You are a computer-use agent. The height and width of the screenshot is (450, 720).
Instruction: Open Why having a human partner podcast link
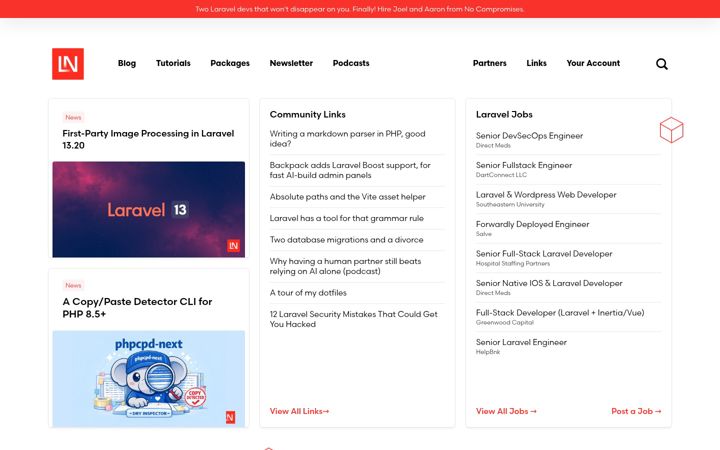(x=345, y=266)
